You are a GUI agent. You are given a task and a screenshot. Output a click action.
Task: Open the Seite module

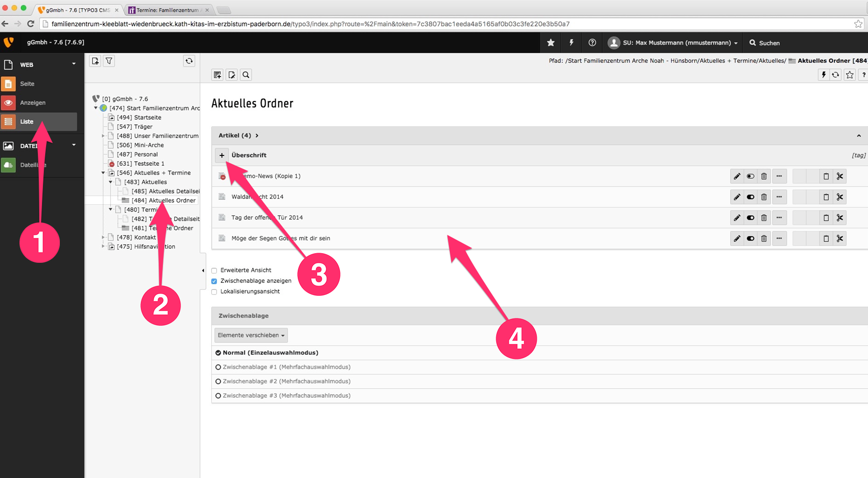click(x=27, y=84)
